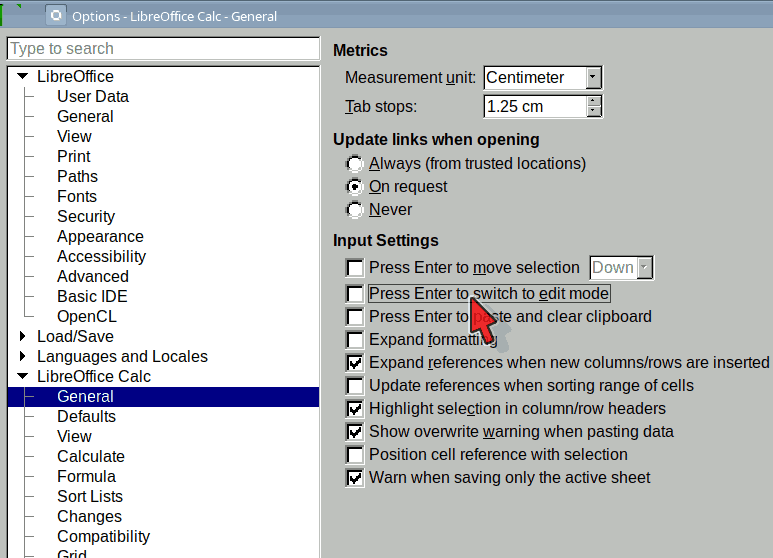
Task: Collapse the LibreOffice Calc tree node
Action: tap(23, 376)
